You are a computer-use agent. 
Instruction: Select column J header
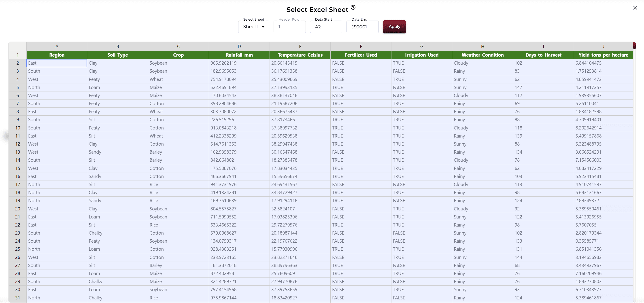coord(603,46)
